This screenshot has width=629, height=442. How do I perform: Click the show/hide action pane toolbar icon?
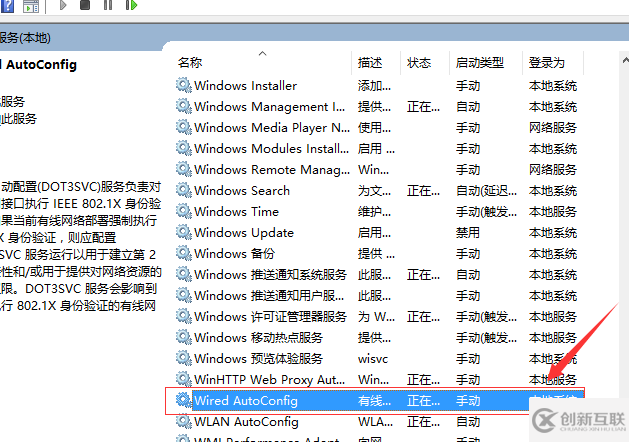[x=31, y=6]
